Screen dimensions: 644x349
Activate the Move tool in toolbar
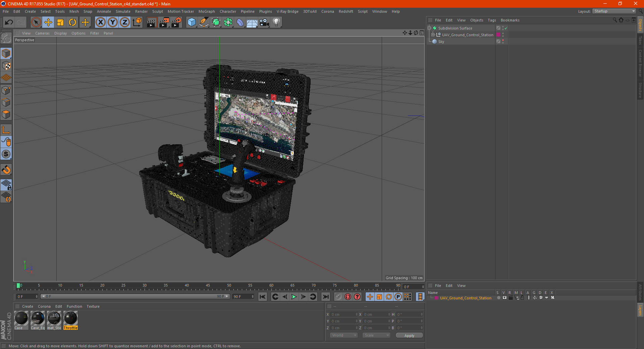[48, 22]
